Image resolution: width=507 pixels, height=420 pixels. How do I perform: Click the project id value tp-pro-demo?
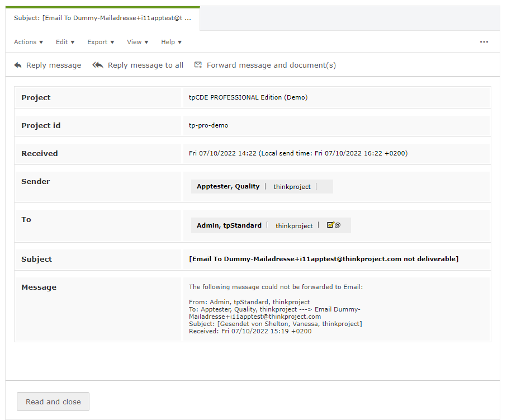point(209,125)
